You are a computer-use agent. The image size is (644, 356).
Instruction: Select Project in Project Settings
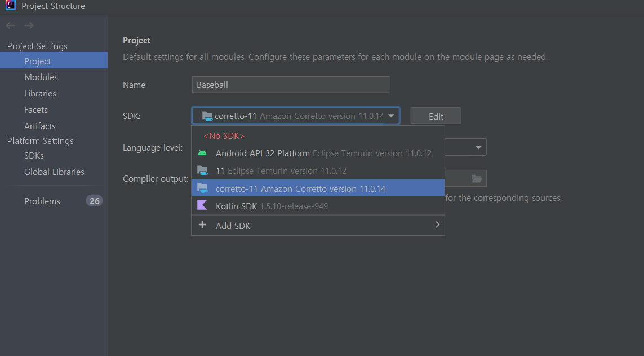[54, 60]
